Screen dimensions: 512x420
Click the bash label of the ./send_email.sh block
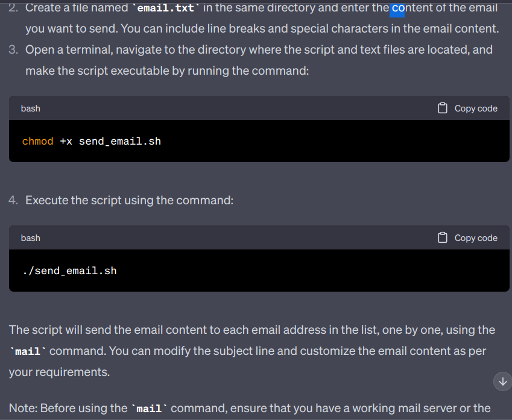(x=31, y=238)
